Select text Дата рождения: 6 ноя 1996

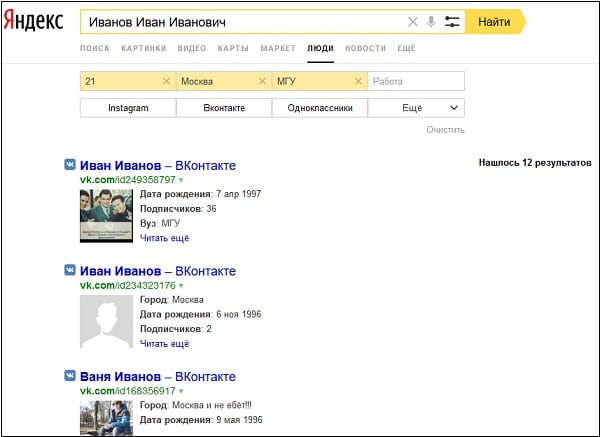[201, 314]
